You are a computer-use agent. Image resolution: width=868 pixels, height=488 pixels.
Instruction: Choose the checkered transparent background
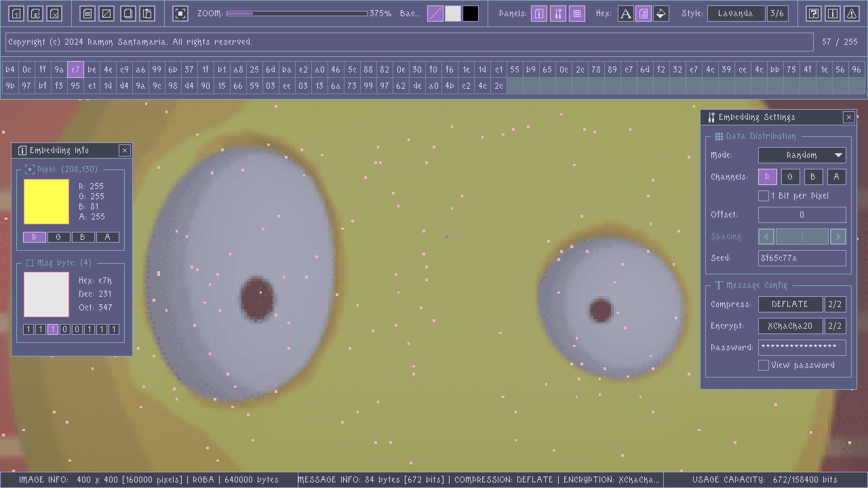(x=453, y=14)
